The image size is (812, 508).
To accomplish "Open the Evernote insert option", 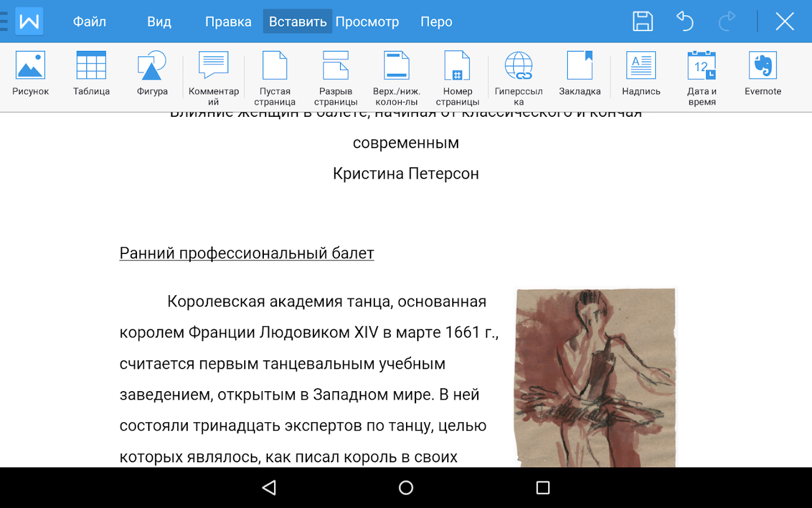I will [763, 74].
